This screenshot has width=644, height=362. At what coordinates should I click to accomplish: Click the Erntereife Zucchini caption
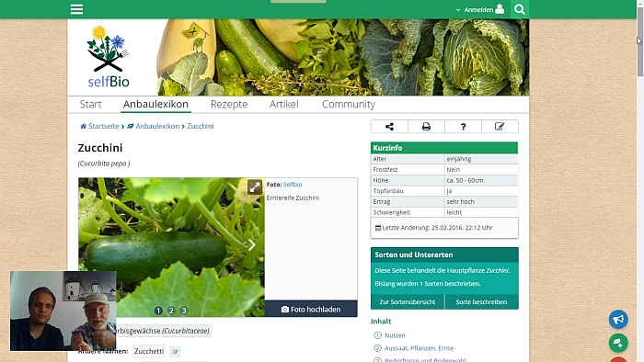point(293,198)
